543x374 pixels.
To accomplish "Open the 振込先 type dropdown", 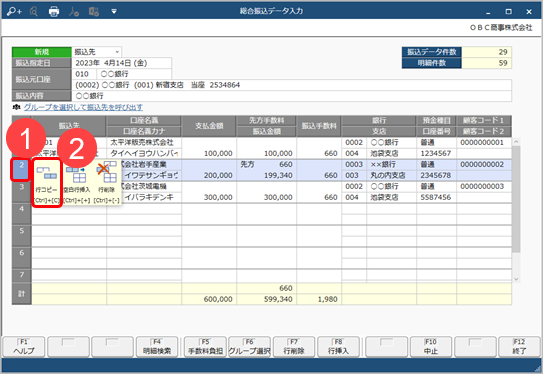I will pyautogui.click(x=117, y=52).
